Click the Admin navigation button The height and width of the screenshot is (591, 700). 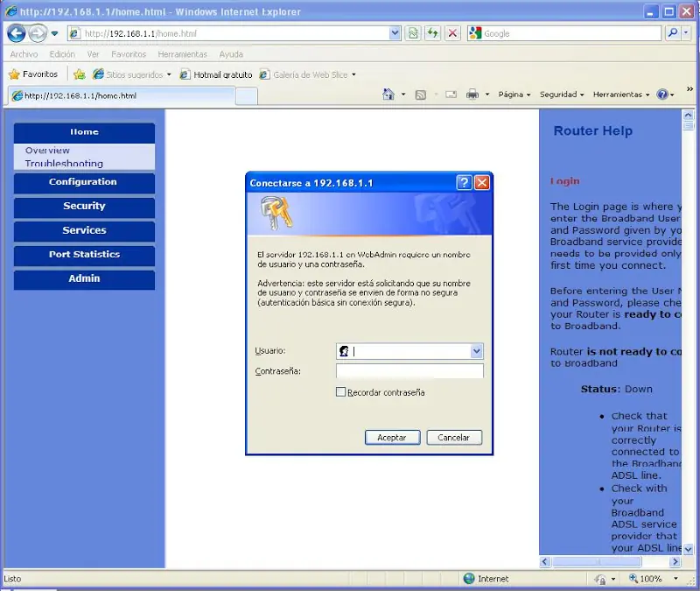point(84,279)
